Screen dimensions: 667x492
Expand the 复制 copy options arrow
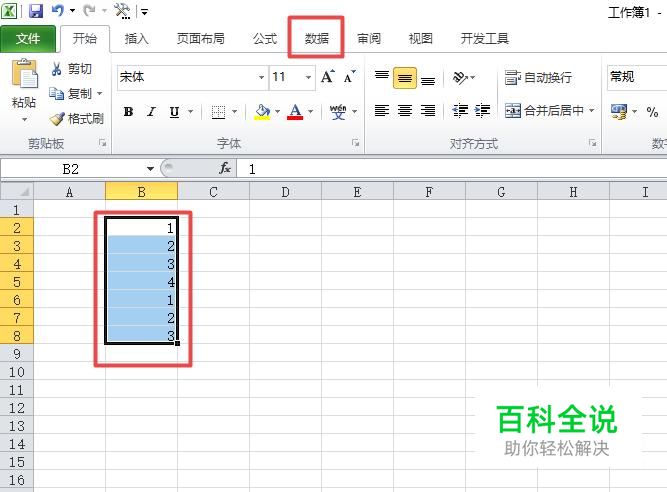coord(100,93)
